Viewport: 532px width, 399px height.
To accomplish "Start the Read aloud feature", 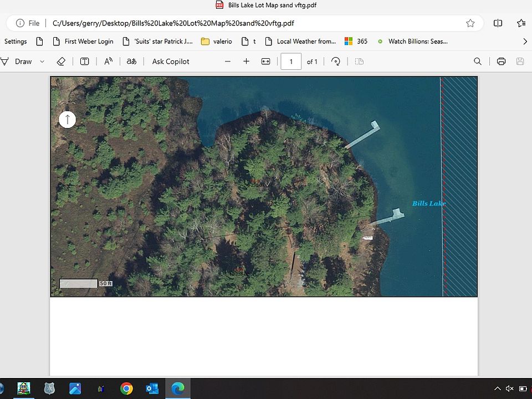I will point(109,62).
